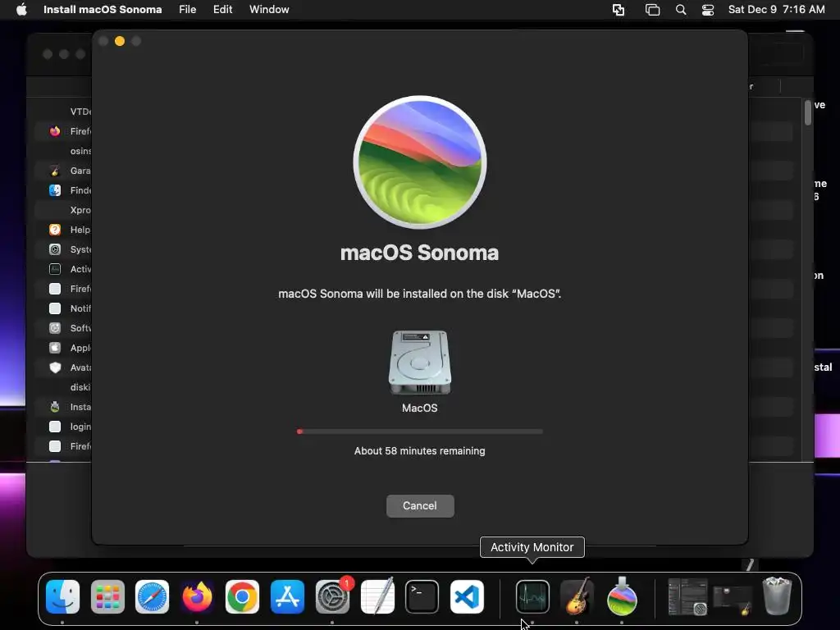The width and height of the screenshot is (840, 630).
Task: Launch Visual Studio Code from the Dock
Action: (x=467, y=596)
